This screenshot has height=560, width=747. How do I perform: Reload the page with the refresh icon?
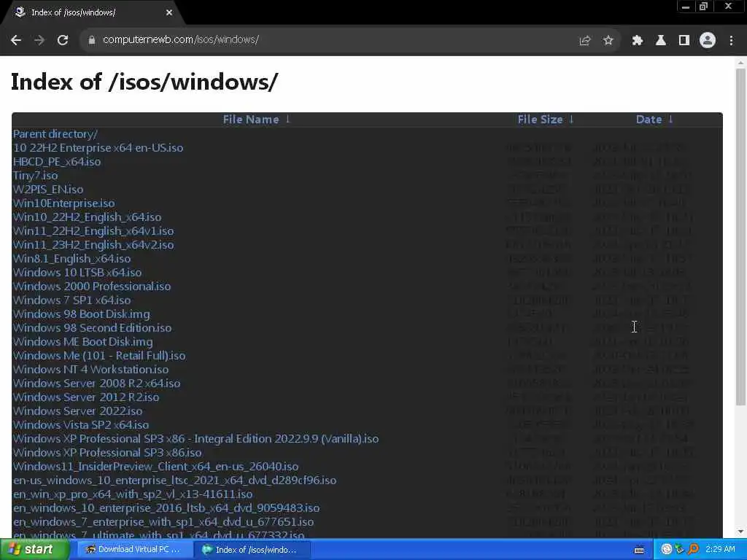click(63, 40)
